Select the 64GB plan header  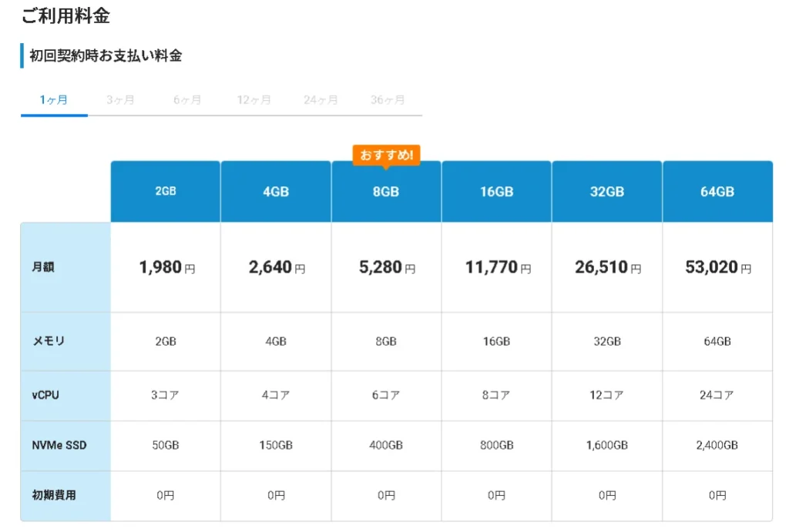(717, 191)
